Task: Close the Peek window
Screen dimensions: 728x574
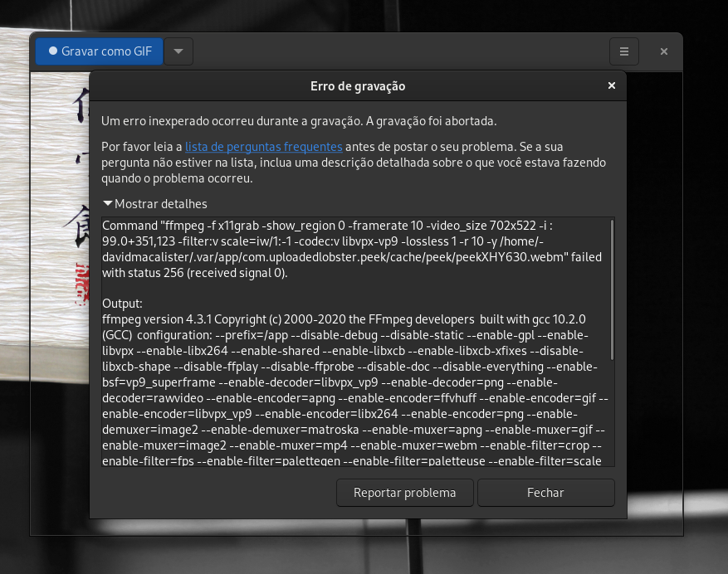Action: pyautogui.click(x=664, y=51)
